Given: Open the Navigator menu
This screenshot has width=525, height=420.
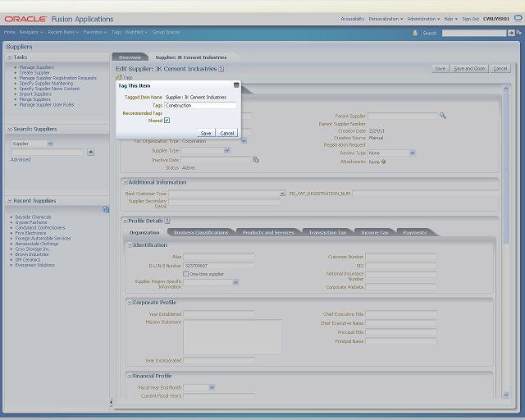Looking at the screenshot, I should pyautogui.click(x=31, y=32).
